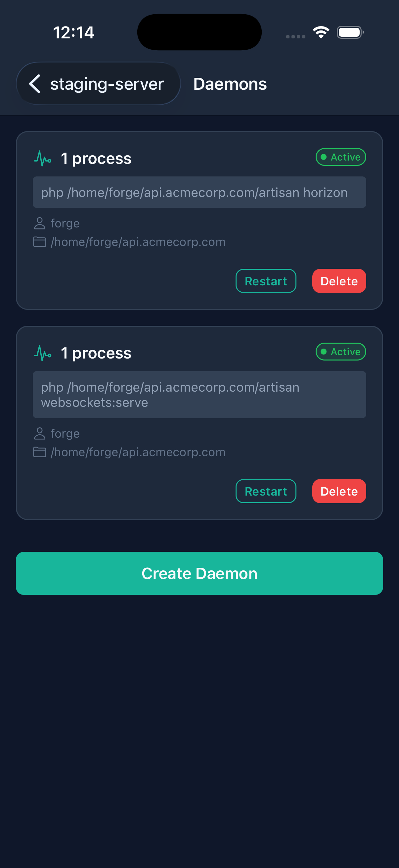Tap the user icon on horizon daemon
This screenshot has height=868, width=399.
40,223
